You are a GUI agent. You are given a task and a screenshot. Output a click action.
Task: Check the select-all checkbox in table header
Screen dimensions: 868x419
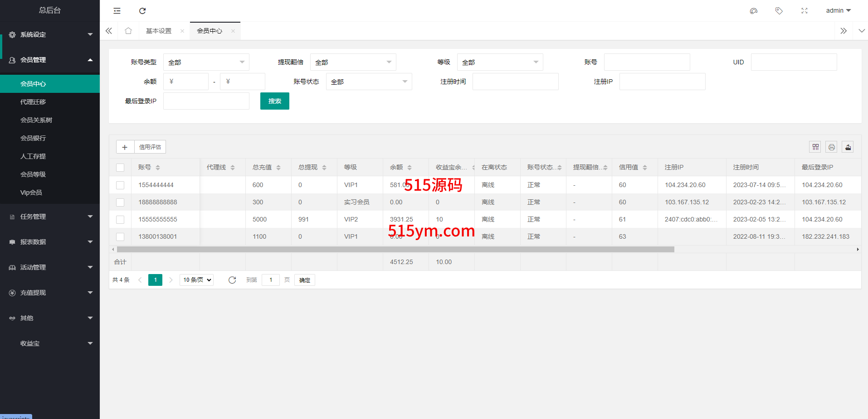pos(120,168)
